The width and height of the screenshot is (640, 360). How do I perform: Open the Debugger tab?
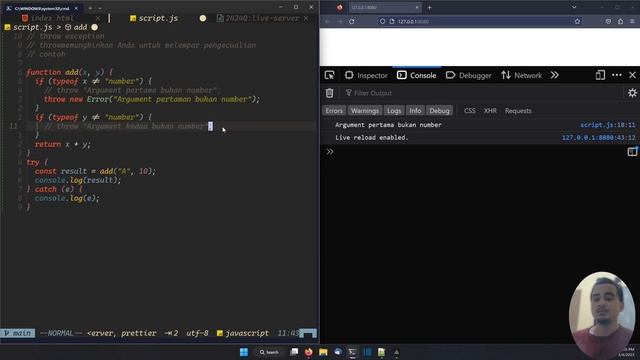coord(469,76)
